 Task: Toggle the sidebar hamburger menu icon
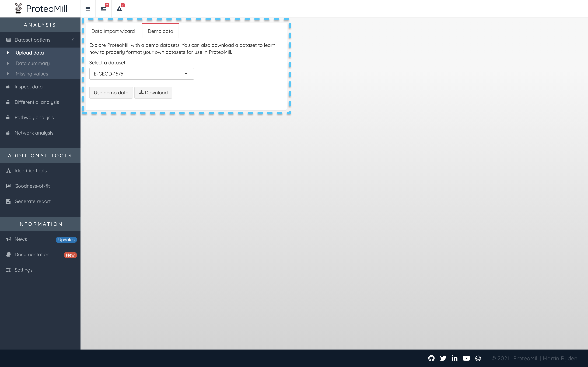(x=88, y=9)
